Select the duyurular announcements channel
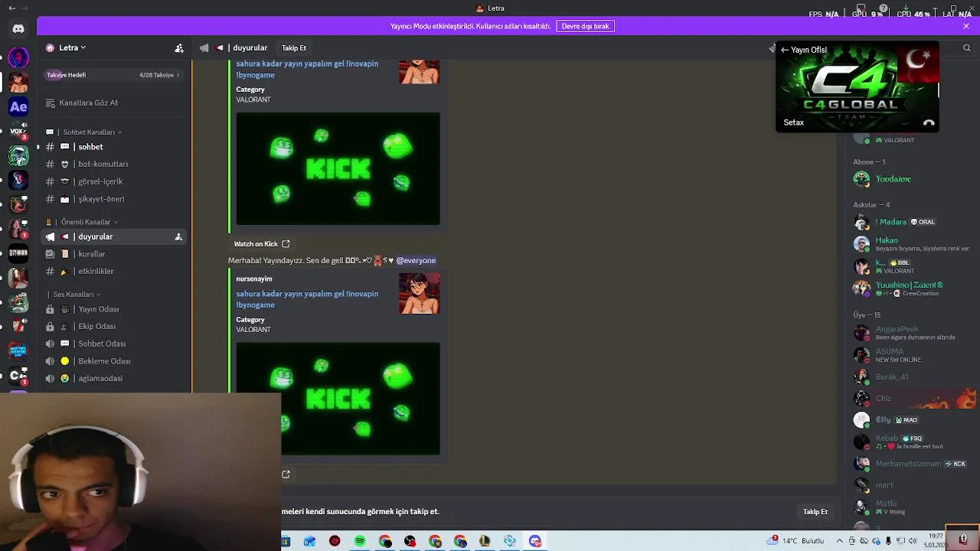Viewport: 980px width, 551px height. (x=115, y=236)
